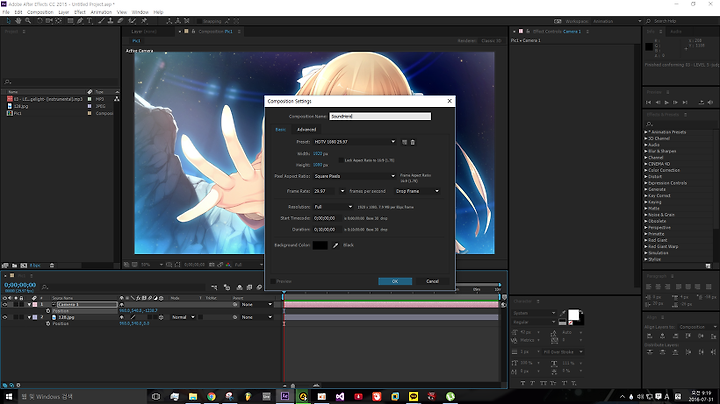Click delete preset trash icon
The image size is (720, 404).
[412, 142]
